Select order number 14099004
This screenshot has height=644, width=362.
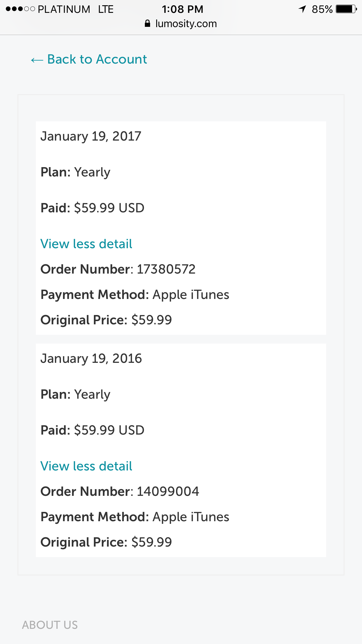tap(168, 491)
